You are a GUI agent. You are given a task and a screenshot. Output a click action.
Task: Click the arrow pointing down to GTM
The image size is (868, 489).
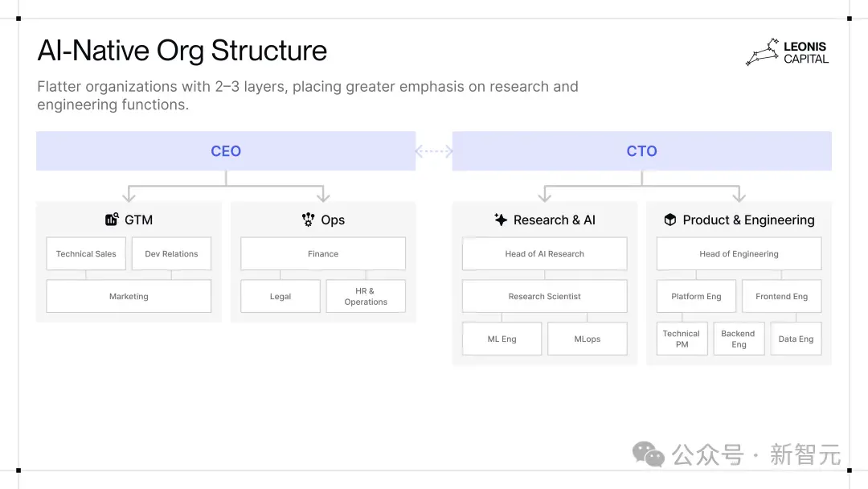129,195
